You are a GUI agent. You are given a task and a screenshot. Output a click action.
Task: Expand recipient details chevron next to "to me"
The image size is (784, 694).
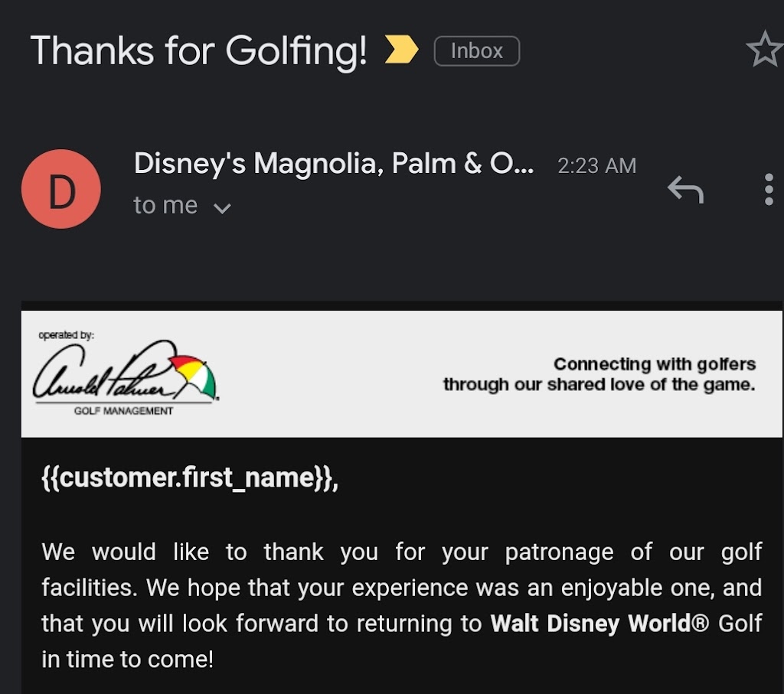(x=222, y=207)
